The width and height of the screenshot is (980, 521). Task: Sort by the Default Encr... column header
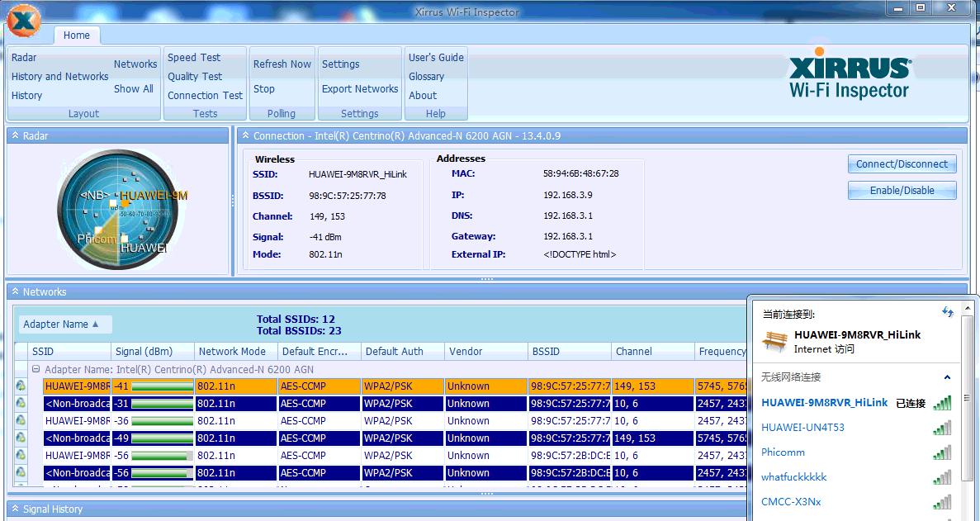(x=320, y=352)
